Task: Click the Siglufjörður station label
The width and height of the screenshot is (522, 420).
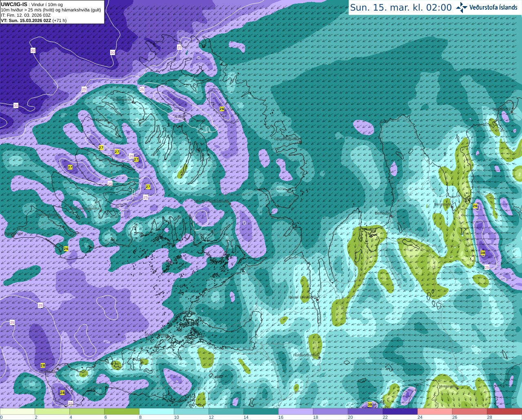Action: click(x=502, y=109)
